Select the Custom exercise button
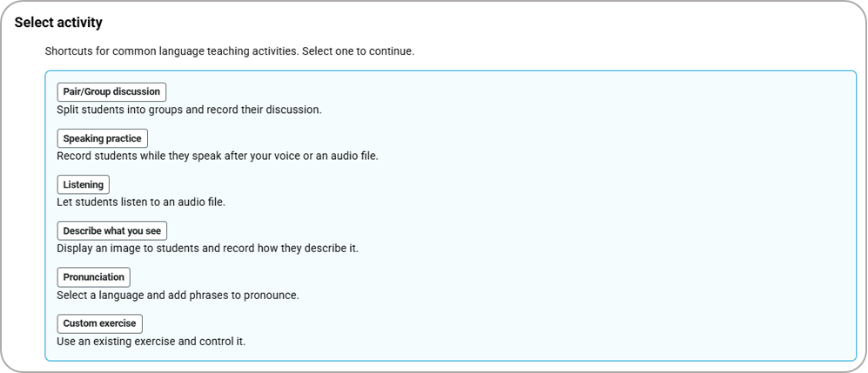Screen dimensions: 868x373 [x=99, y=323]
